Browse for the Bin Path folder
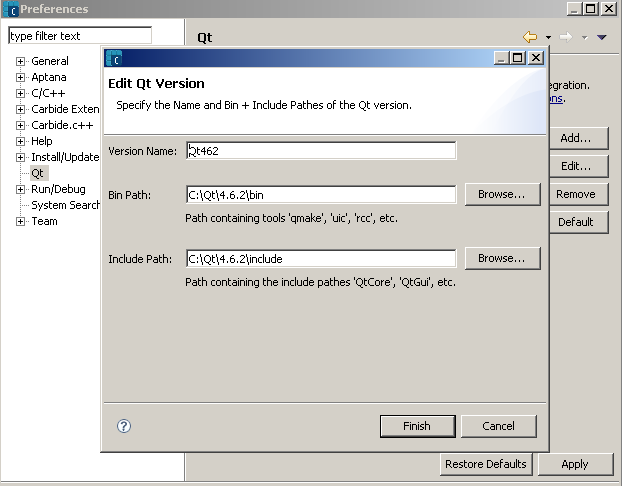 pyautogui.click(x=503, y=194)
